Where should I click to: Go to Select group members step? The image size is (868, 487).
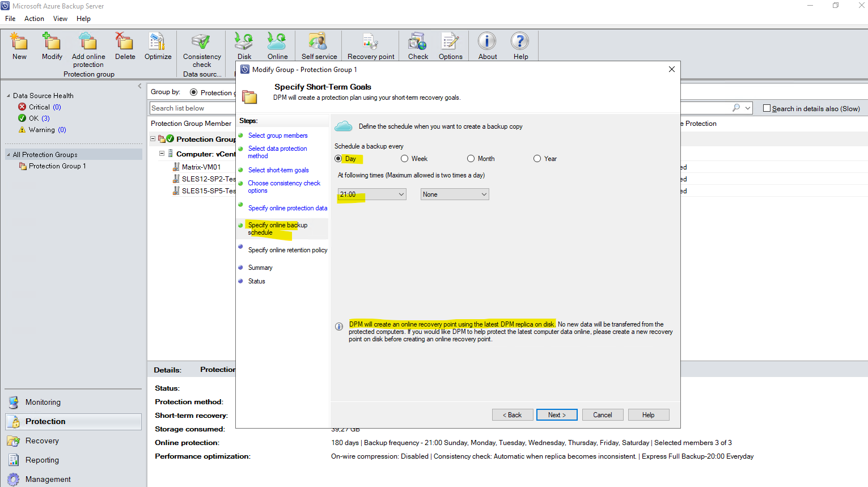(278, 135)
